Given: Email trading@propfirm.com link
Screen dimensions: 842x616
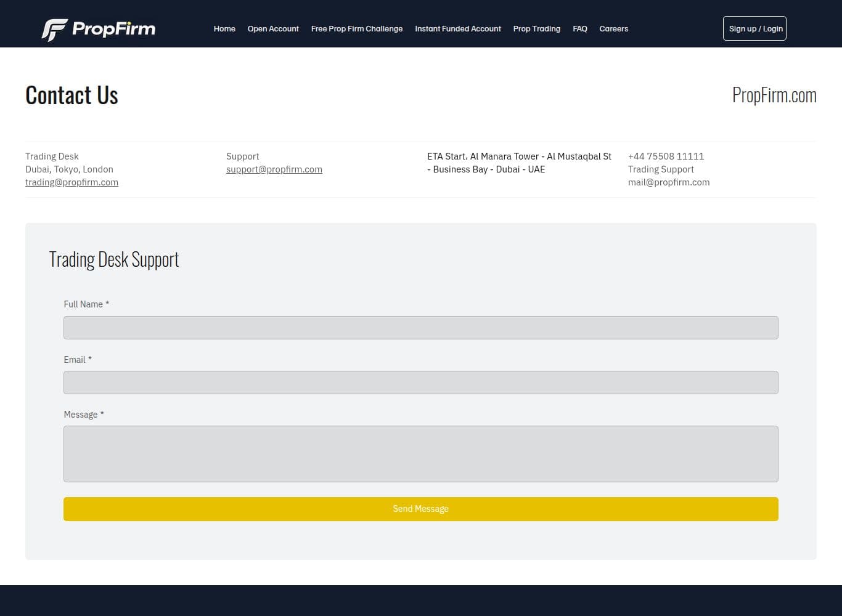Looking at the screenshot, I should [x=72, y=182].
